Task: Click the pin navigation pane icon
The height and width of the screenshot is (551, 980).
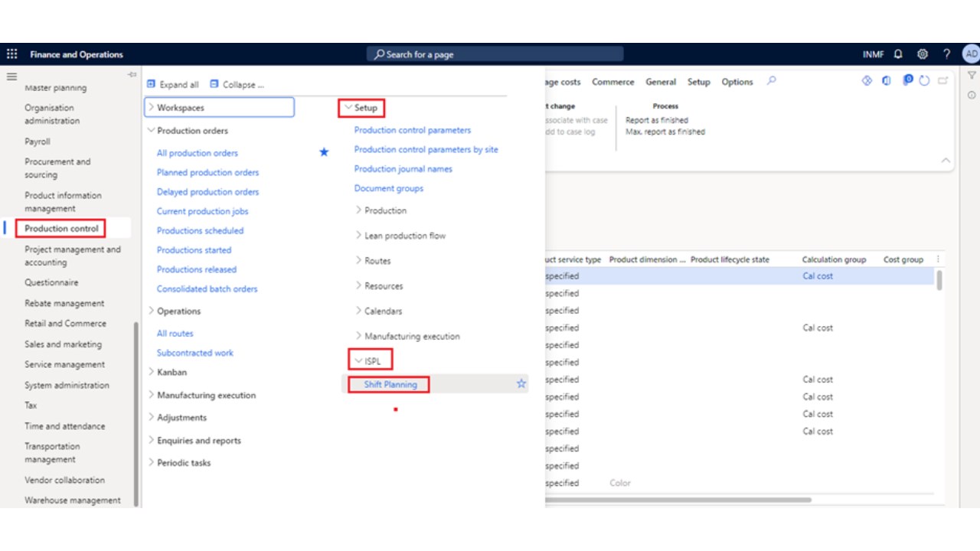Action: click(x=132, y=74)
